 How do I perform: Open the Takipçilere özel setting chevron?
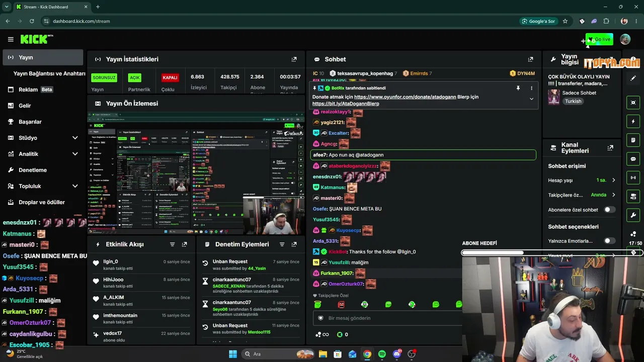(x=614, y=195)
